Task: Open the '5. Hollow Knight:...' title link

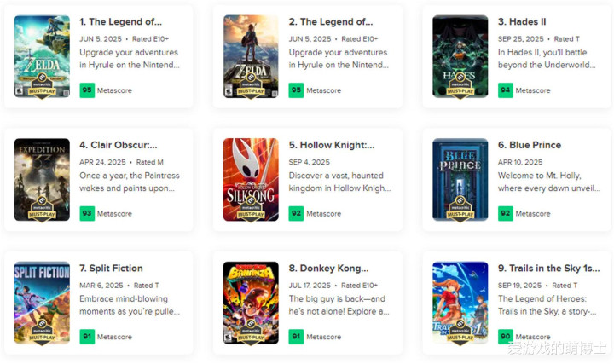Action: 332,145
